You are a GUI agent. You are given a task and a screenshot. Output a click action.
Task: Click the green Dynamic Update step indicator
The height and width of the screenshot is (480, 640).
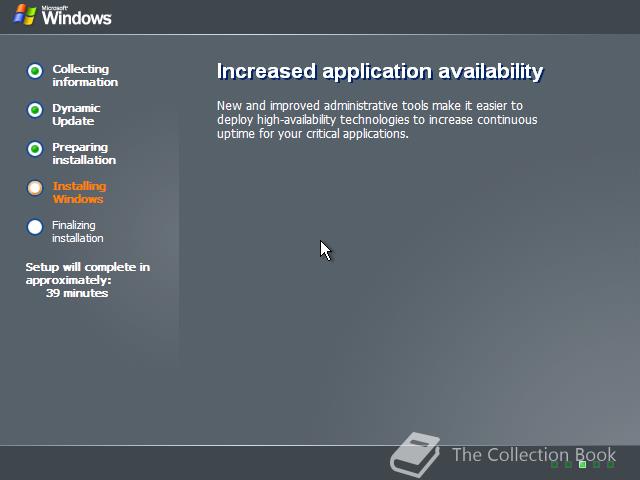[x=35, y=110]
